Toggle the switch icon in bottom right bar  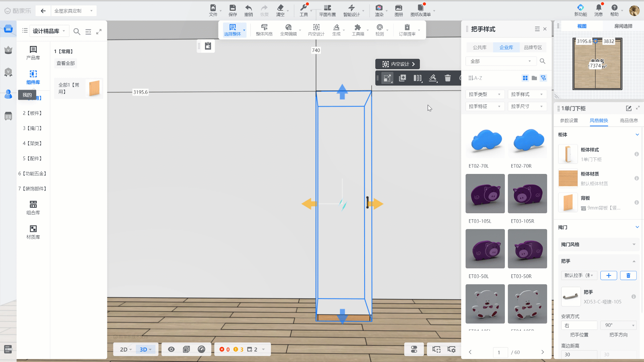pyautogui.click(x=414, y=349)
